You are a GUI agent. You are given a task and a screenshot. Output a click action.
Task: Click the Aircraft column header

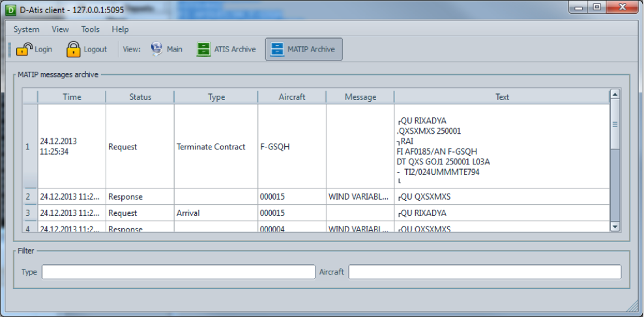click(291, 97)
